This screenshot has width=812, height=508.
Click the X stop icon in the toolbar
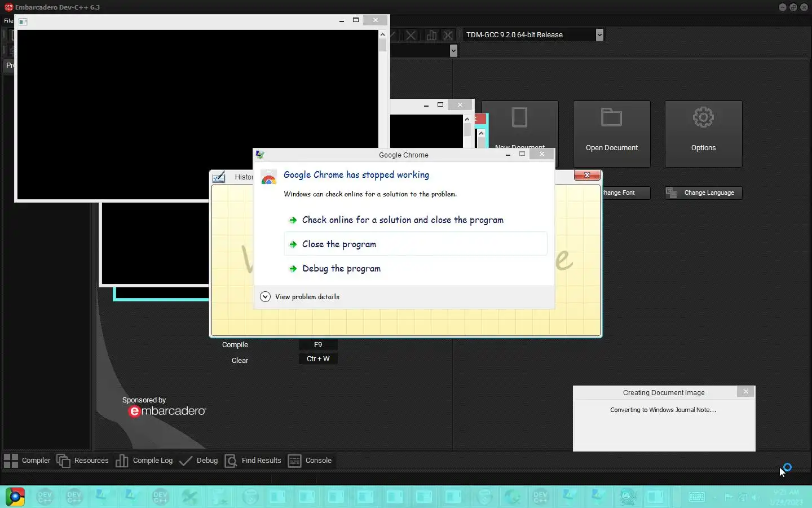click(x=411, y=35)
